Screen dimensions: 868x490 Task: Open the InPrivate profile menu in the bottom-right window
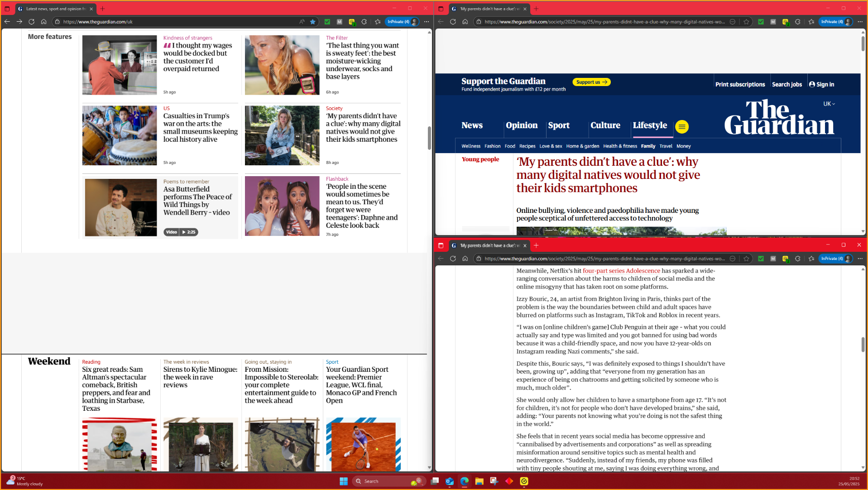(836, 259)
